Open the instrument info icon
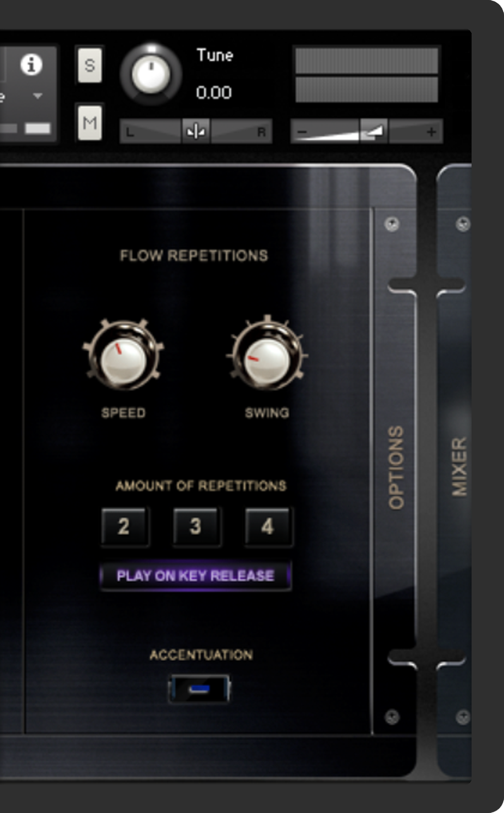The height and width of the screenshot is (813, 504). coord(31,65)
